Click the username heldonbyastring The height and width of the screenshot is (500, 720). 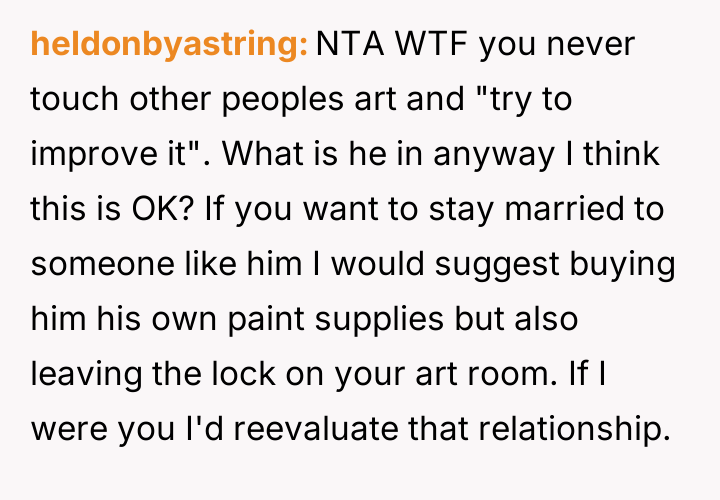pos(168,46)
